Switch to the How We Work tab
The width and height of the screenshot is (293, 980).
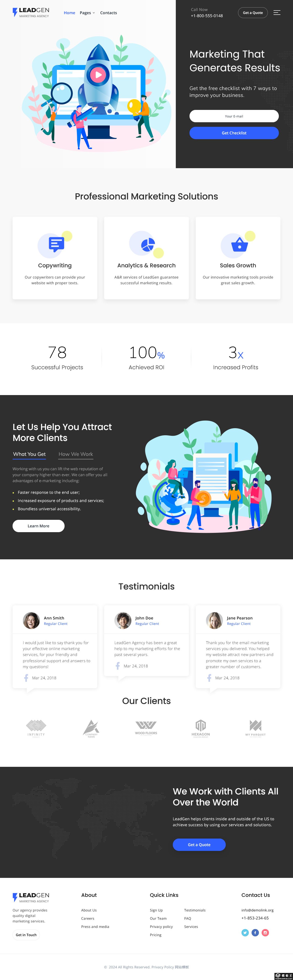[x=76, y=454]
